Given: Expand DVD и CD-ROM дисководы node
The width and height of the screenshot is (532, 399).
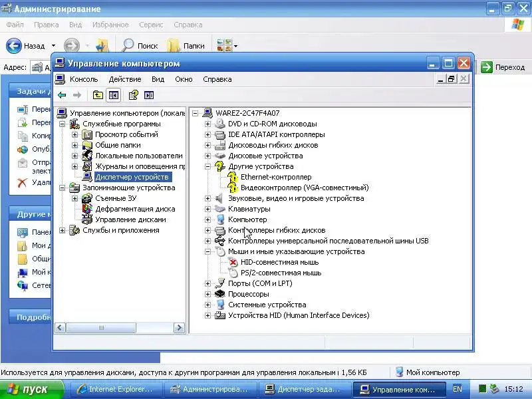Looking at the screenshot, I should pyautogui.click(x=207, y=124).
